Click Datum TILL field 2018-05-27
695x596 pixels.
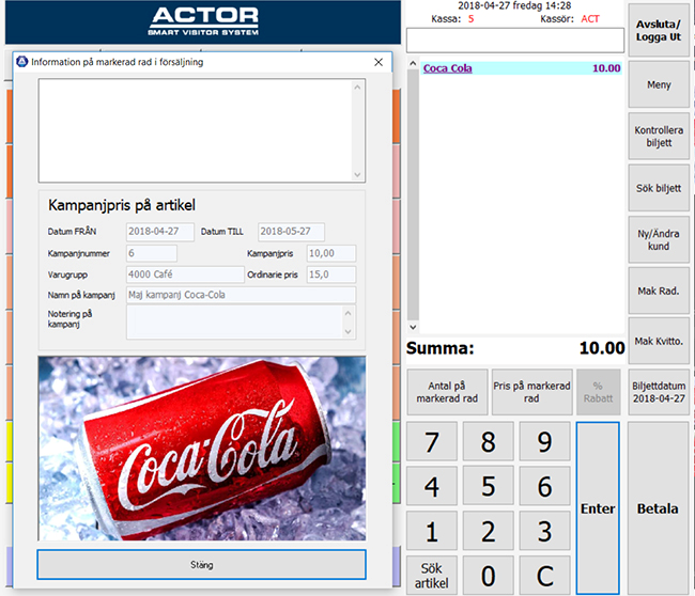pyautogui.click(x=291, y=232)
